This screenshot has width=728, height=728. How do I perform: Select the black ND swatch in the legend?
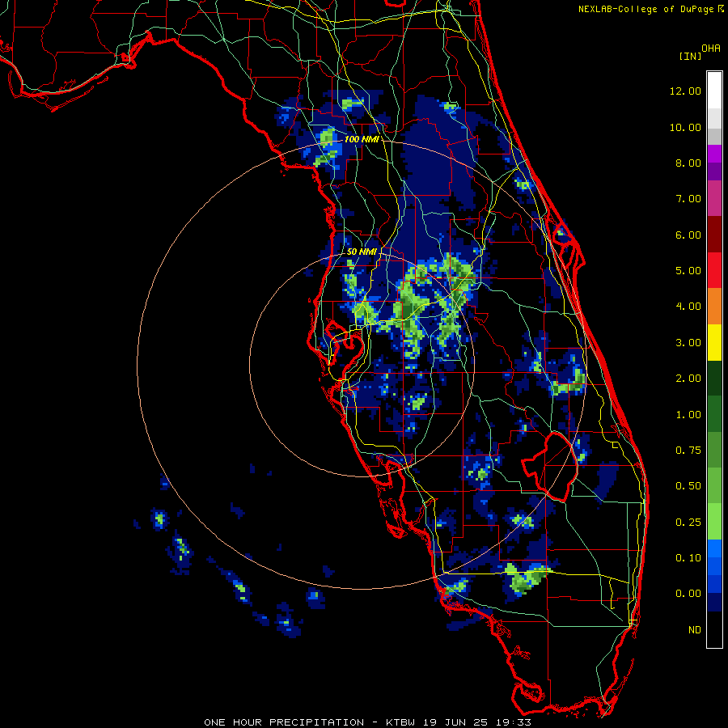point(714,629)
